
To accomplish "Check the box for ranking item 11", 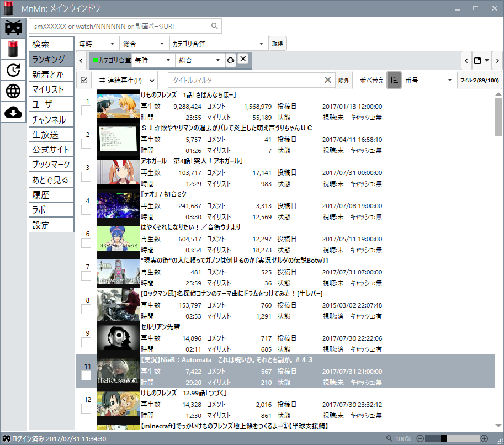I will [86, 375].
